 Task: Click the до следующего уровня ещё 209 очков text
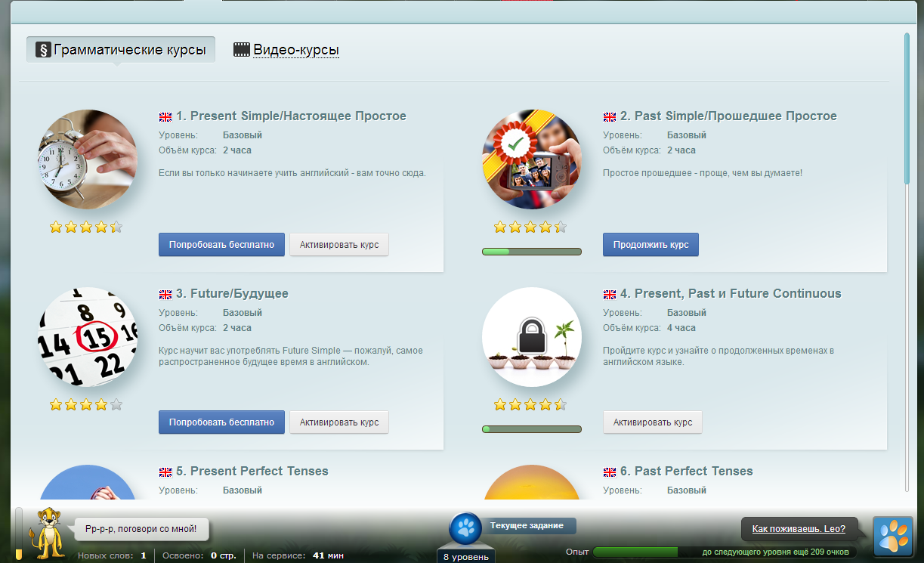[x=777, y=552]
